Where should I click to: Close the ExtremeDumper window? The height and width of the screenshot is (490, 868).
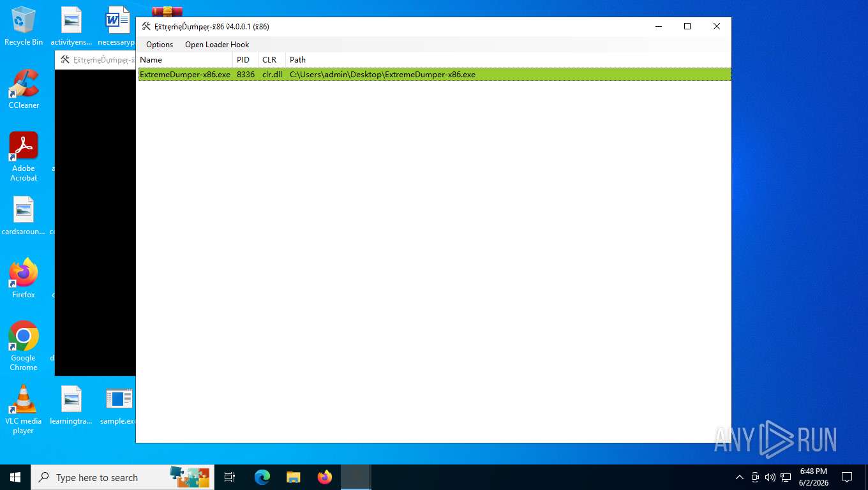(x=717, y=26)
